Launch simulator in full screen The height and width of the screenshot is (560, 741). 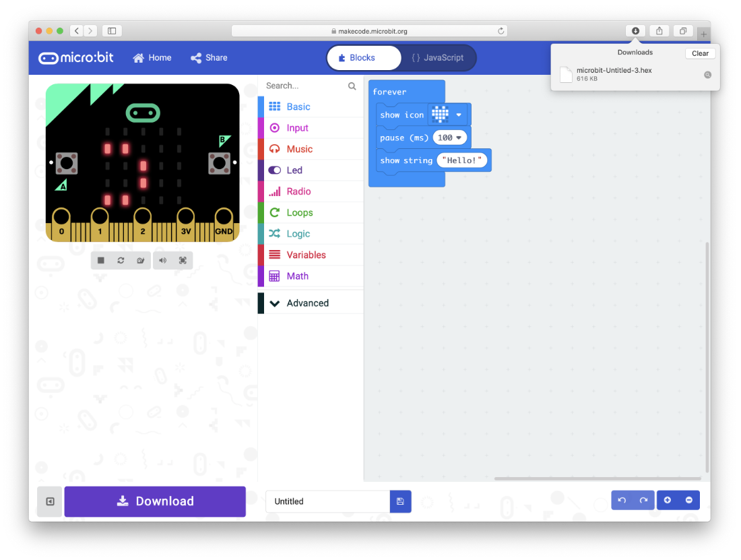coord(183,260)
